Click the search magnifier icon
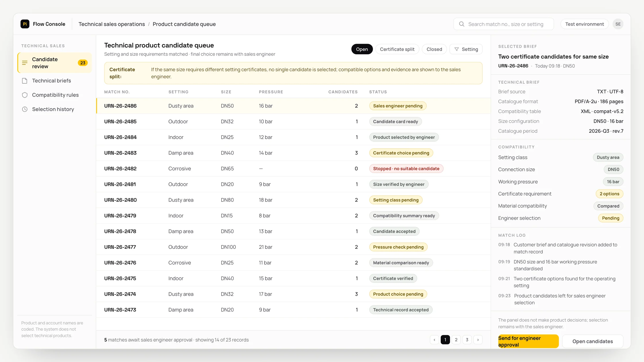The height and width of the screenshot is (362, 644). (461, 24)
